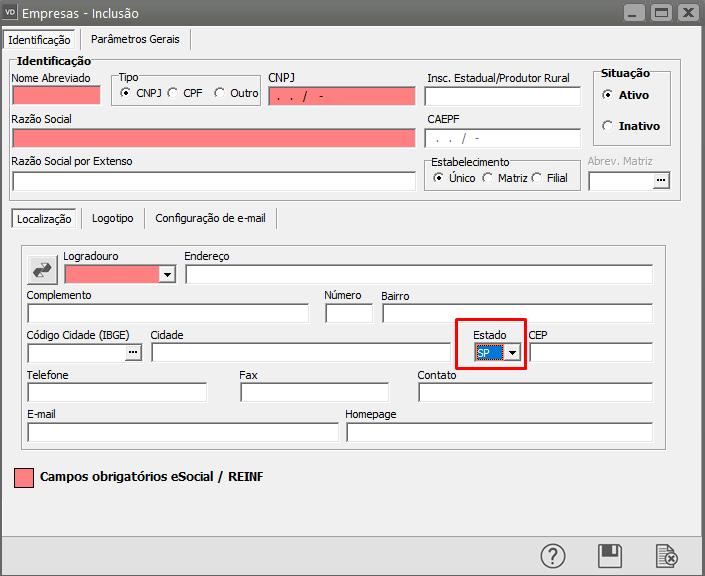Select the Inativo situation radio button
Screen dimensions: 705x576
pyautogui.click(x=608, y=126)
